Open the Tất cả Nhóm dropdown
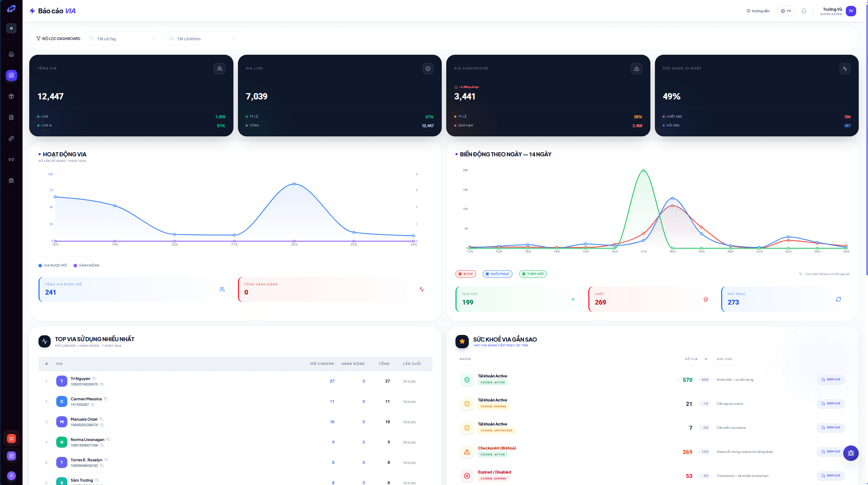 pos(202,39)
